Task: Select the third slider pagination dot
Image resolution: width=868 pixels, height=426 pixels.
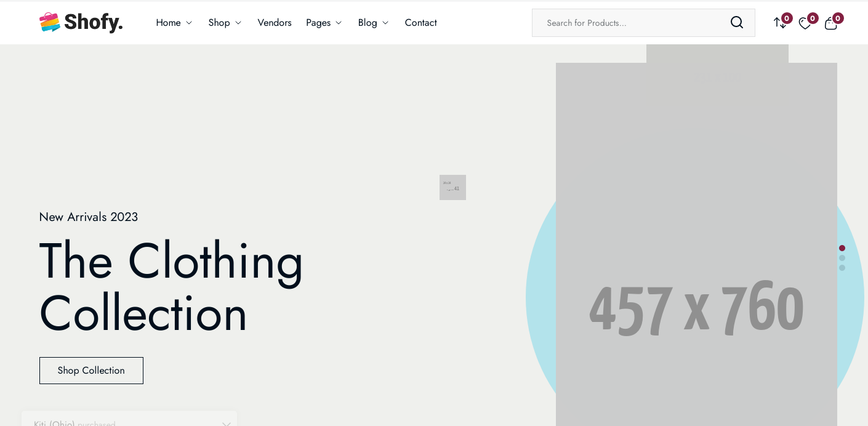Action: pos(842,268)
